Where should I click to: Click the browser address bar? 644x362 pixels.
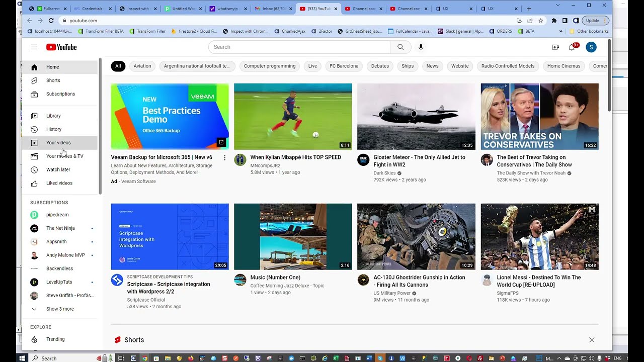point(287,21)
